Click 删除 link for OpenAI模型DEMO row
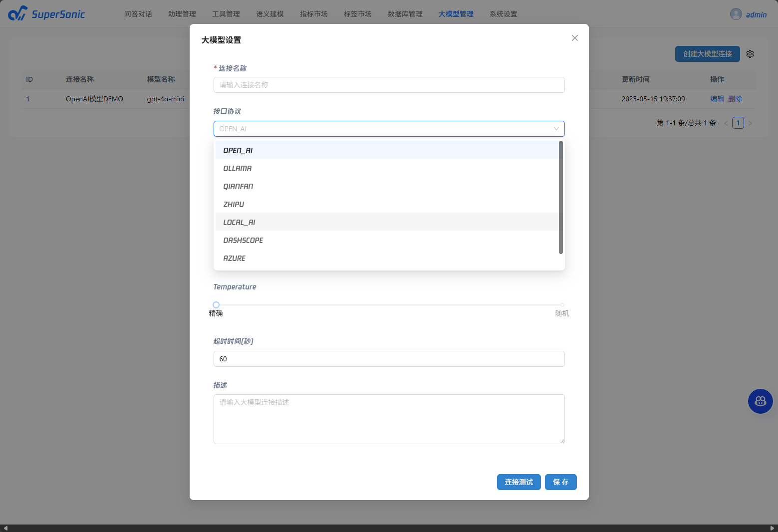The width and height of the screenshot is (778, 532). 735,99
